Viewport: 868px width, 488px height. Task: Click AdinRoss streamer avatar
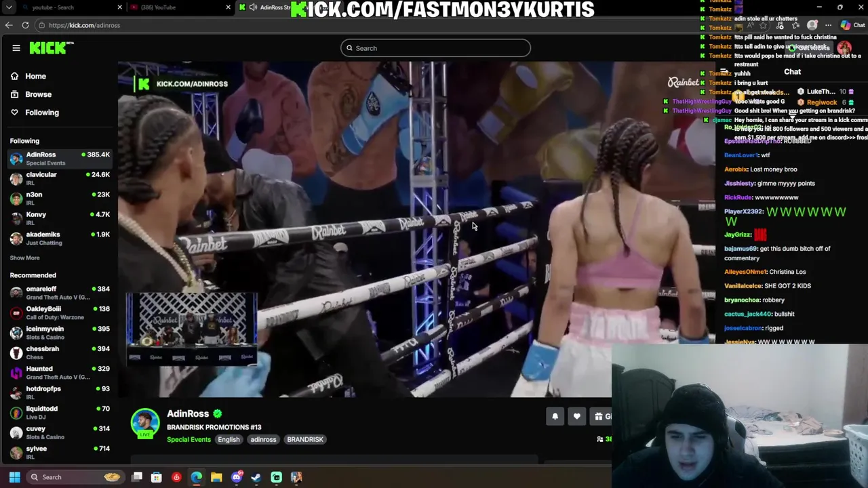pos(145,422)
